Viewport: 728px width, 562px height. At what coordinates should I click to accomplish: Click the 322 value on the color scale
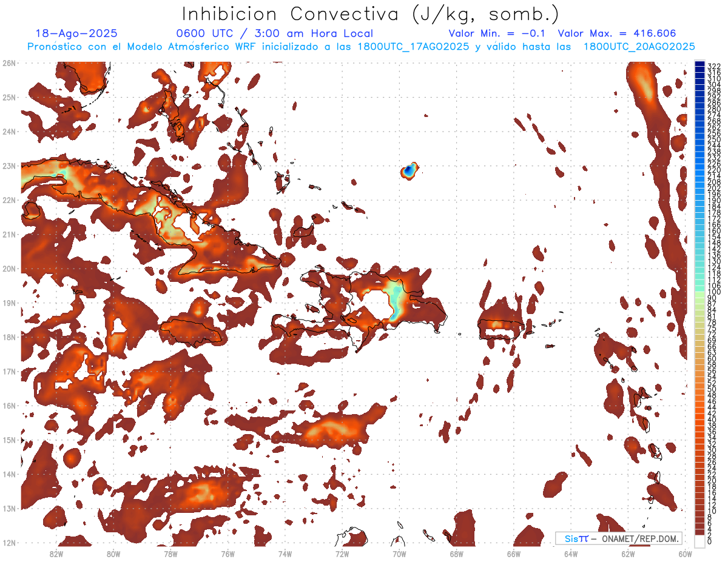point(714,66)
